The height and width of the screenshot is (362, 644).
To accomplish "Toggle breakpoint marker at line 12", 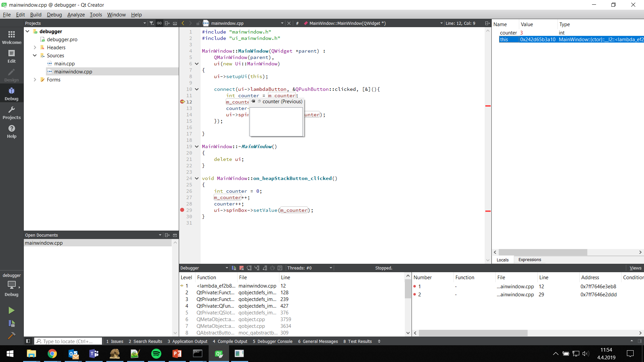I will tap(182, 102).
